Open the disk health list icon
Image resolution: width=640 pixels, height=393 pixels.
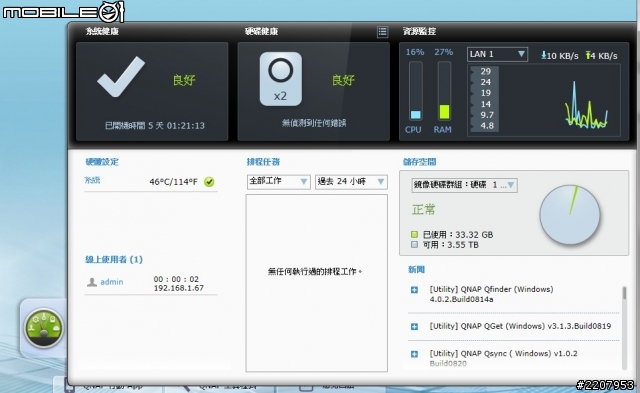[382, 32]
